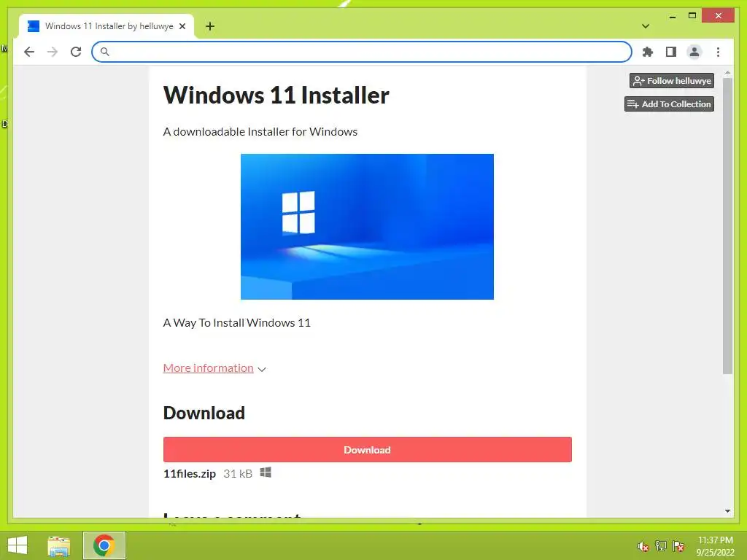
Task: Click the search magnifier in address bar
Action: 104,52
